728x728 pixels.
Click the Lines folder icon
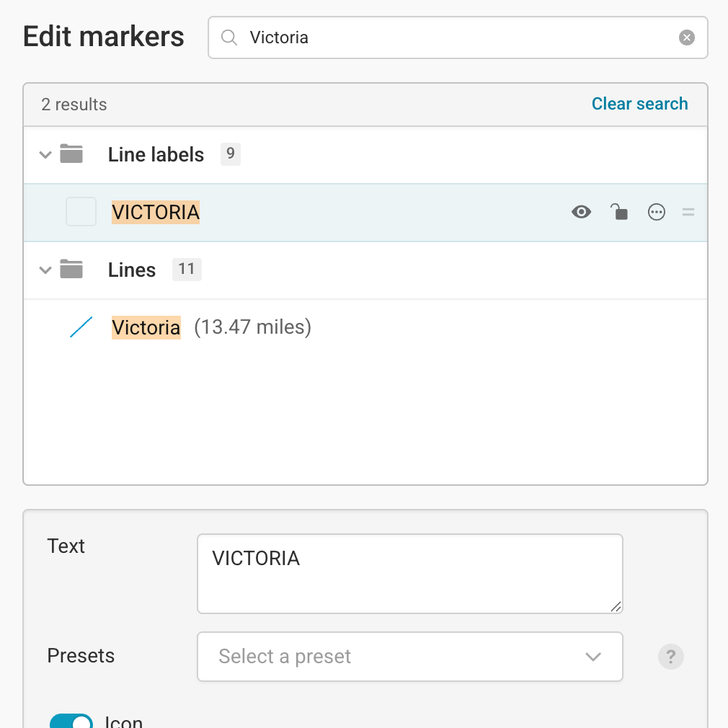pos(71,270)
